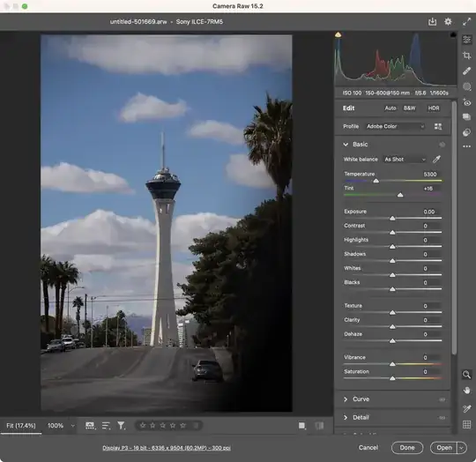
Task: Toggle the grid overlay icon
Action: (x=466, y=424)
